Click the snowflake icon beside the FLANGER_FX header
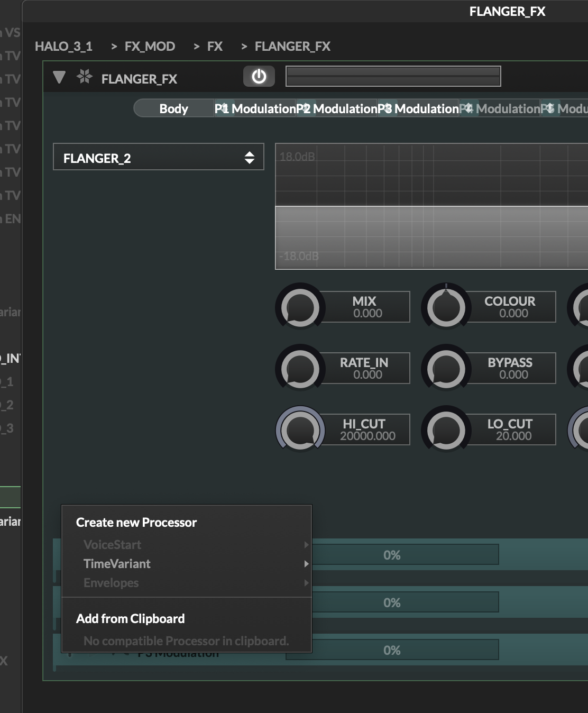 (85, 77)
